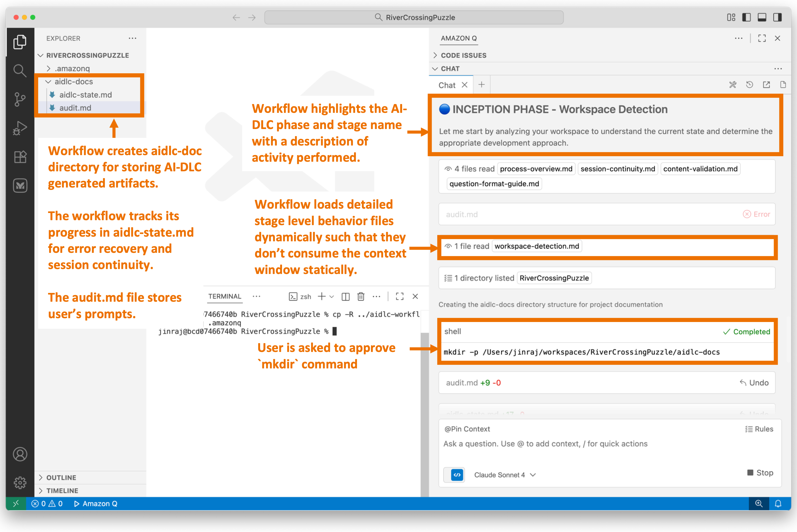Toggle the primary sidebar visibility
This screenshot has width=797, height=532.
click(746, 17)
